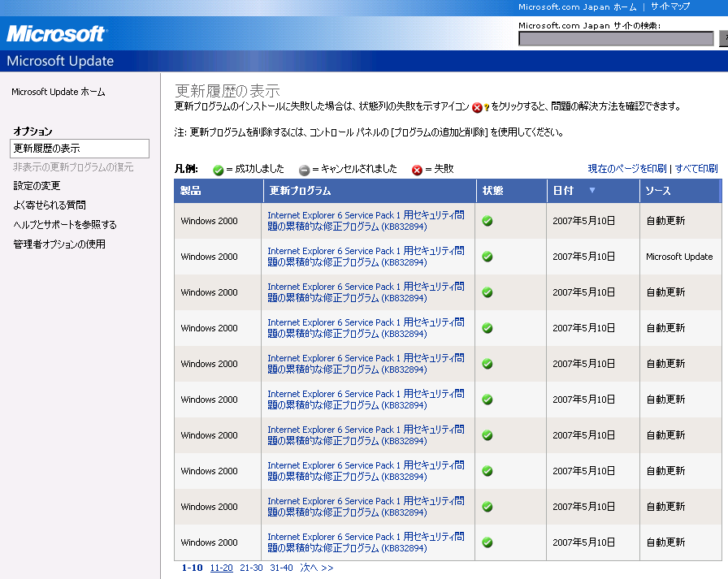Viewport: 728px width, 579px height.
Task: Click 次へ >> to go to the next page
Action: coord(316,568)
